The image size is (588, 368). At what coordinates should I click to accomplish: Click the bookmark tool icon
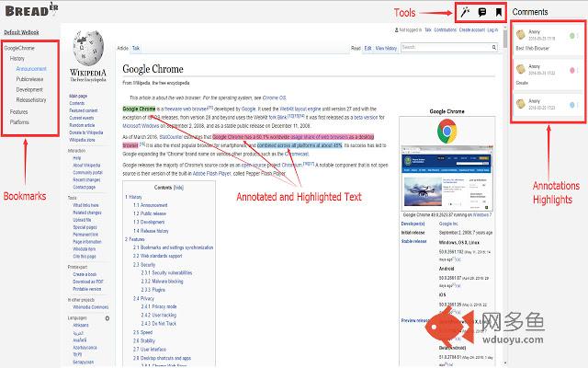[x=498, y=12]
